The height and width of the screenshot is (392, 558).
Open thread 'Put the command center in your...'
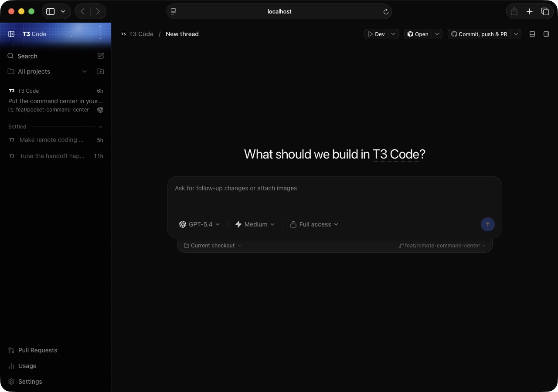click(56, 101)
